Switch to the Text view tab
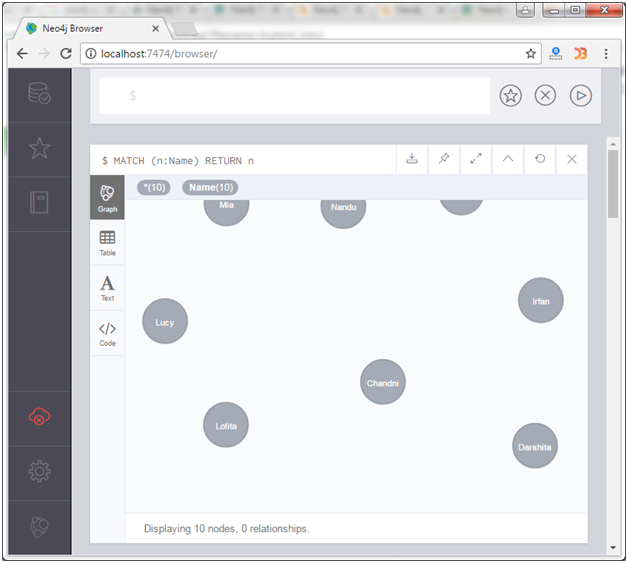Screen dimensions: 628x563 [107, 288]
